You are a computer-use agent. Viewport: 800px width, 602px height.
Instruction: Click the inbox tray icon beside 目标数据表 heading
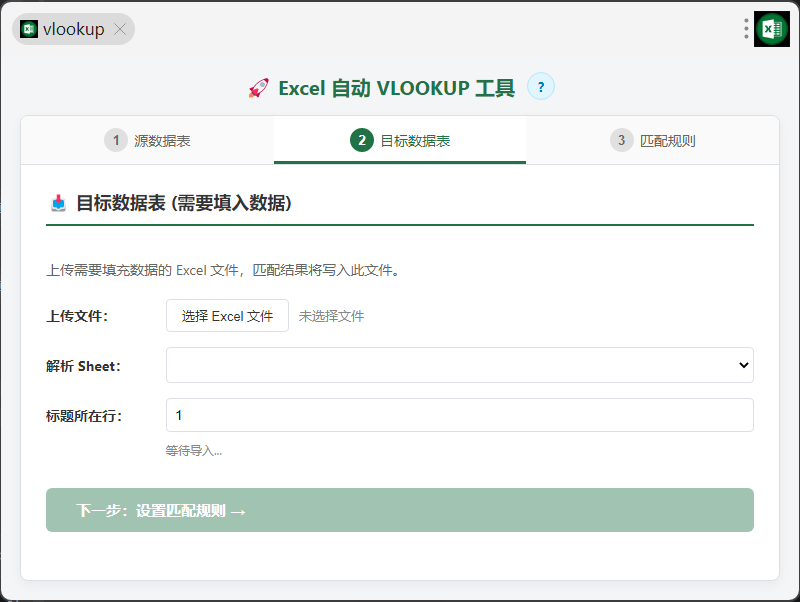click(58, 204)
